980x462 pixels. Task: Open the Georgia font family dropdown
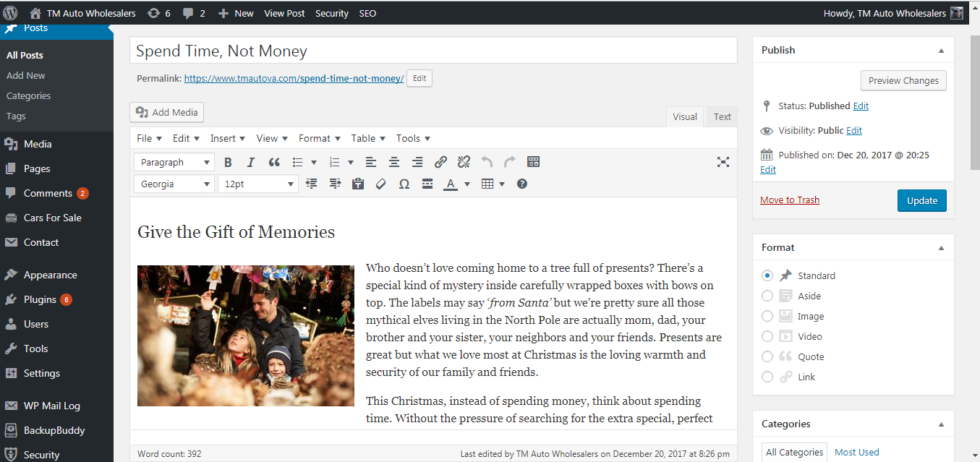click(174, 184)
